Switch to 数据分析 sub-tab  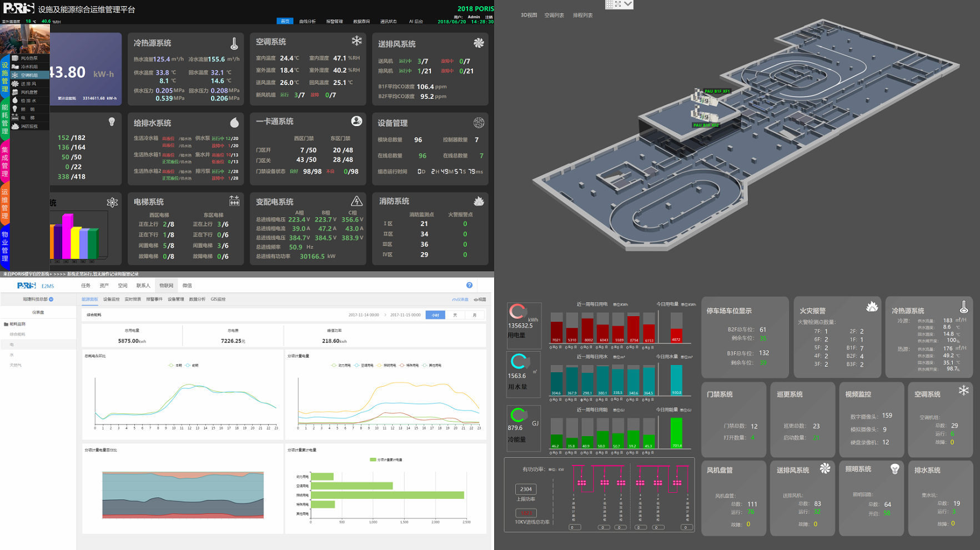197,299
